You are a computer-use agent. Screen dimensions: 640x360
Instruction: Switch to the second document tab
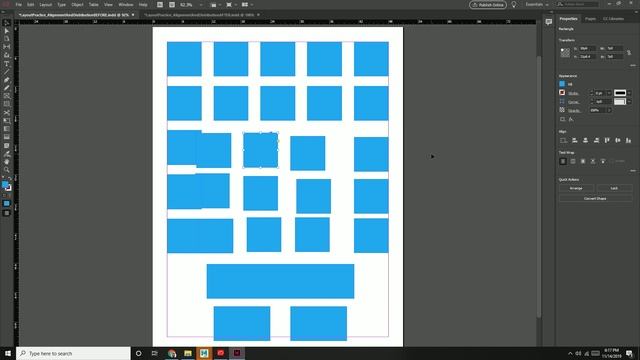[x=199, y=15]
